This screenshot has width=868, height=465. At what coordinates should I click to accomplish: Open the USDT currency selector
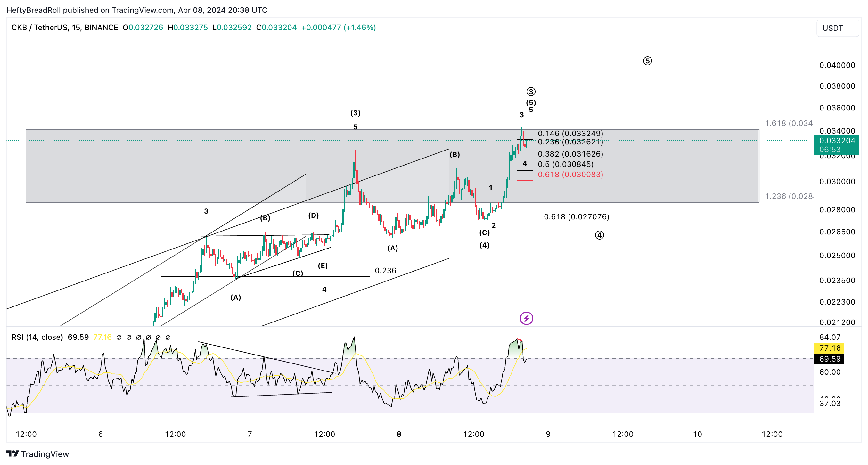[x=837, y=28]
